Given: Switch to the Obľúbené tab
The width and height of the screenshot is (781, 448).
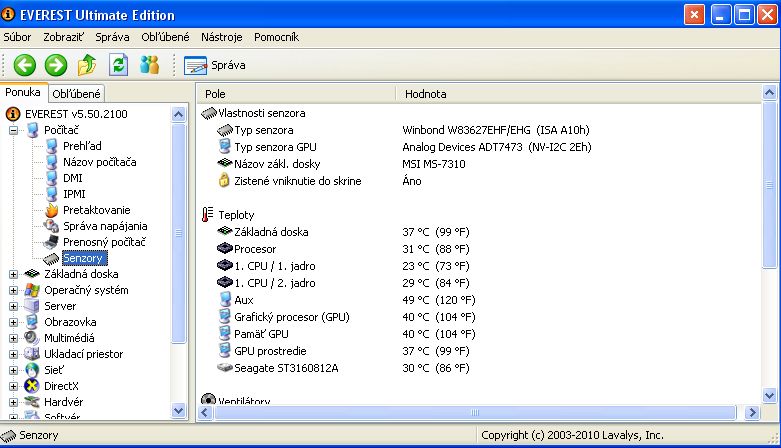Looking at the screenshot, I should (76, 94).
